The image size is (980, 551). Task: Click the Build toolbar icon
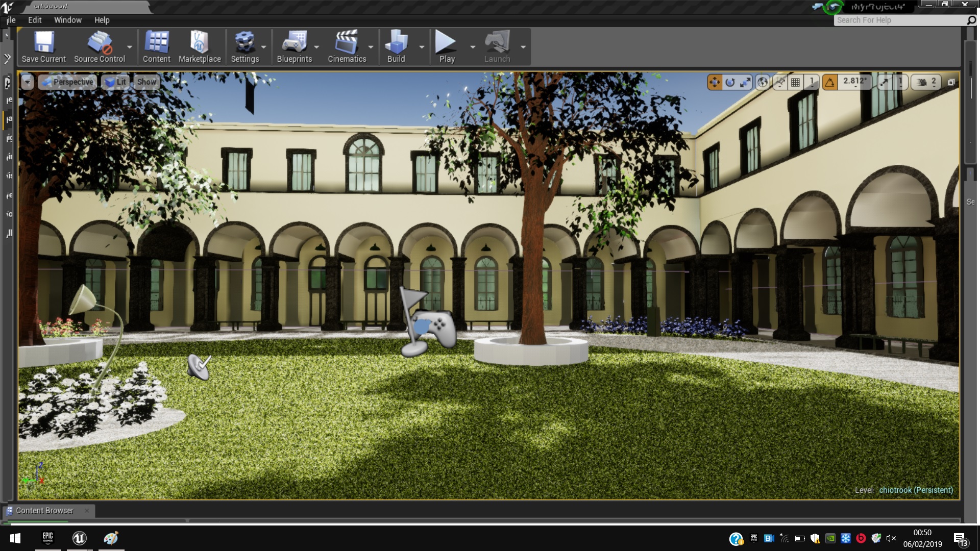pos(396,46)
